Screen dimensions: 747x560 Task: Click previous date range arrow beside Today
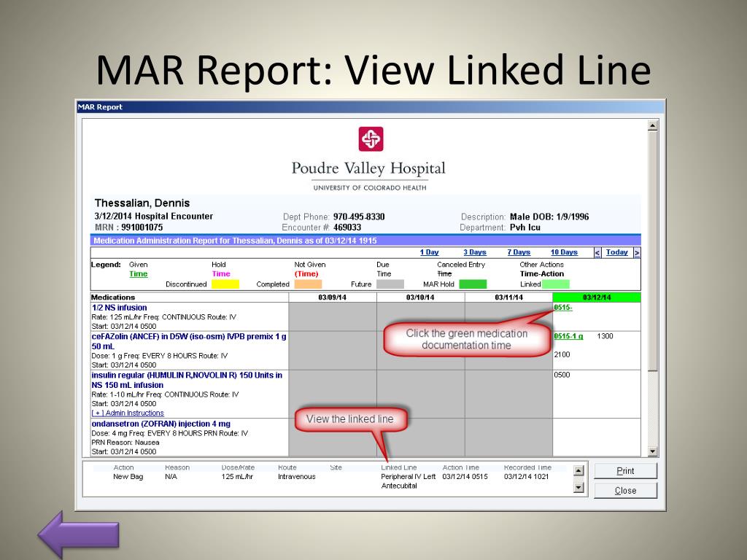597,252
